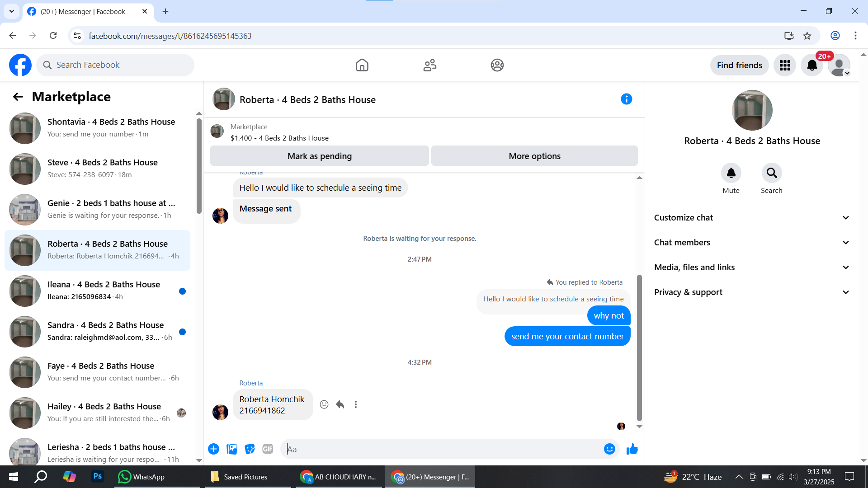Viewport: 868px width, 488px height.
Task: Select the Messenger | Facebook browser tab
Action: coord(88,12)
